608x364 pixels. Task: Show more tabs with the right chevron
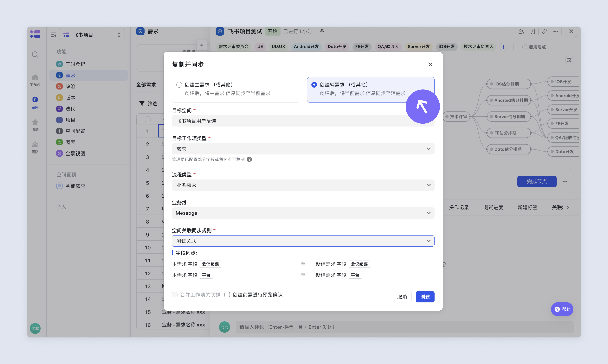pos(568,208)
